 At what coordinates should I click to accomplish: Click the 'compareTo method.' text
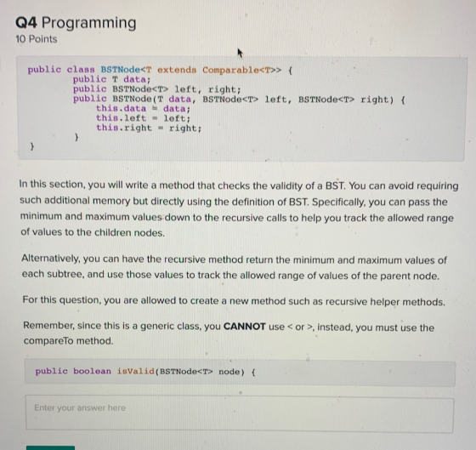coord(69,341)
